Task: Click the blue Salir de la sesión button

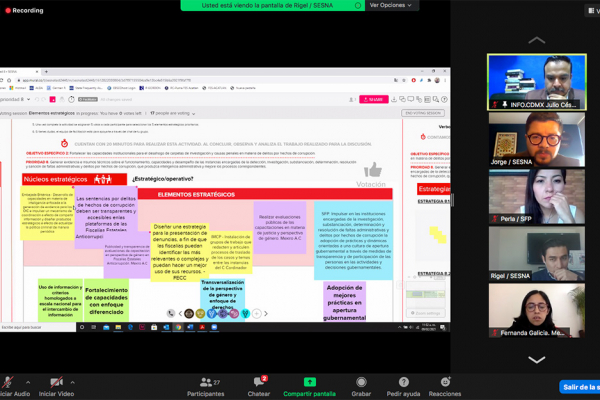Action: [579, 387]
